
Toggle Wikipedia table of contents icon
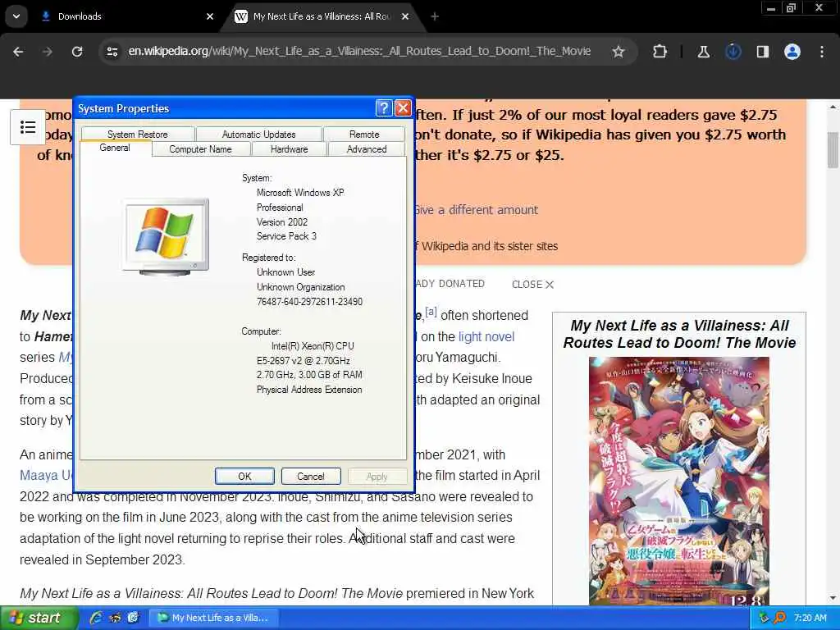[28, 127]
